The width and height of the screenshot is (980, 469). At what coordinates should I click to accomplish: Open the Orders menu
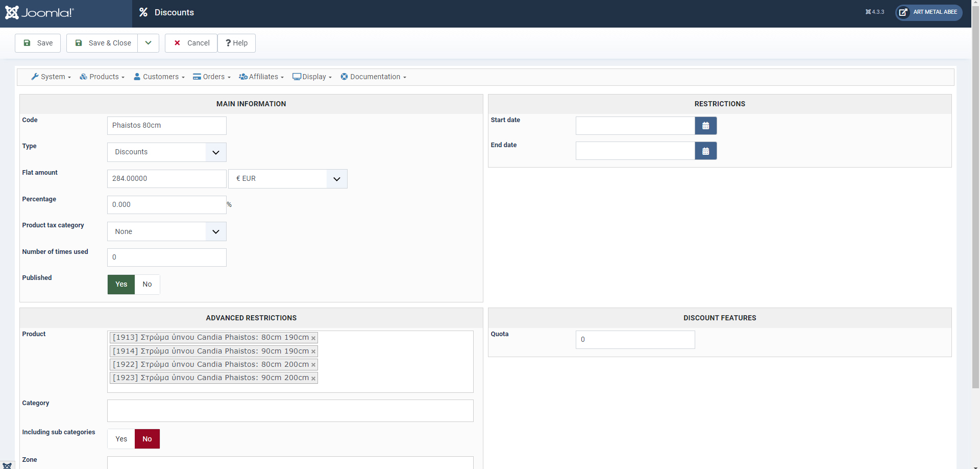212,77
